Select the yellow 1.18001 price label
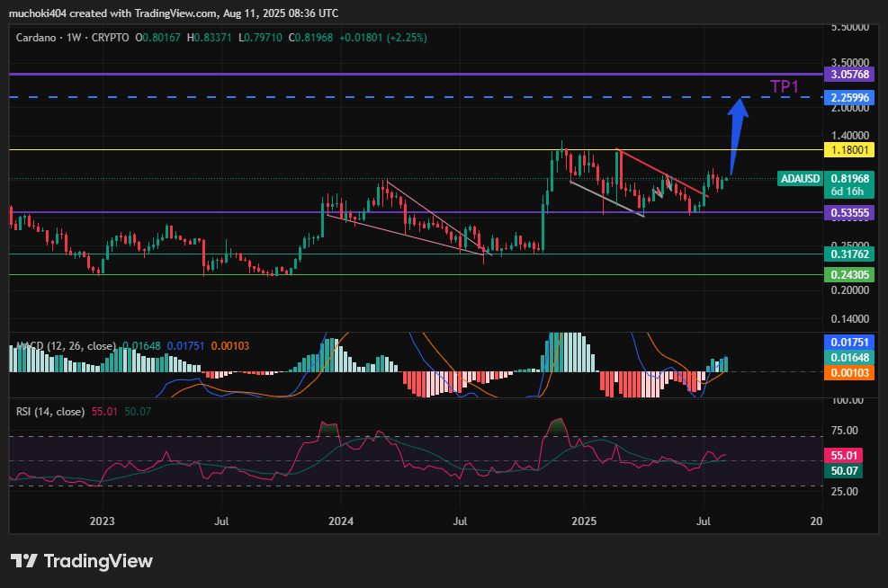Image resolution: width=888 pixels, height=588 pixels. point(849,150)
